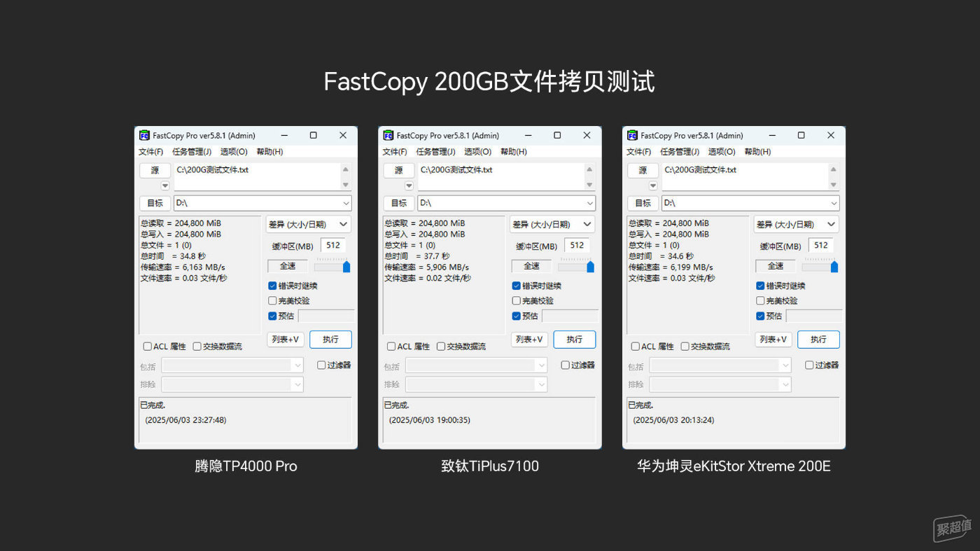
Task: Toggle 预估 checkbox in TP4000 Pro window
Action: point(272,316)
